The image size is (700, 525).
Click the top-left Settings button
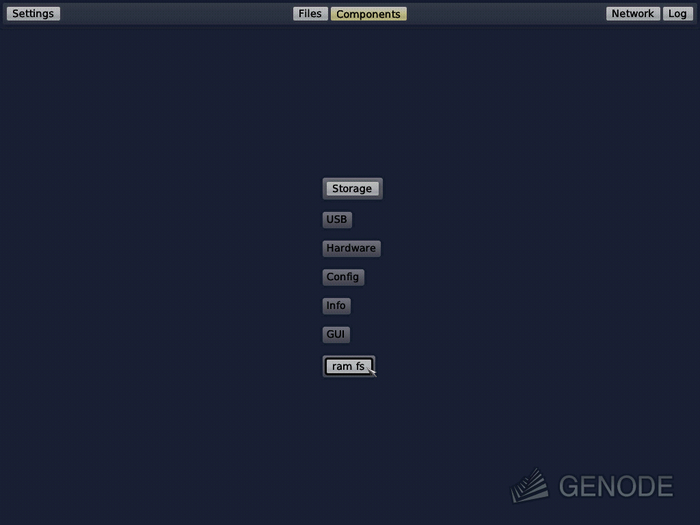pos(33,14)
